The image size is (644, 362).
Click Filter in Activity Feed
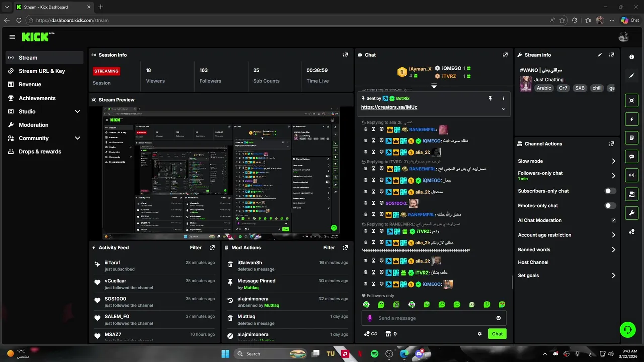pyautogui.click(x=196, y=248)
